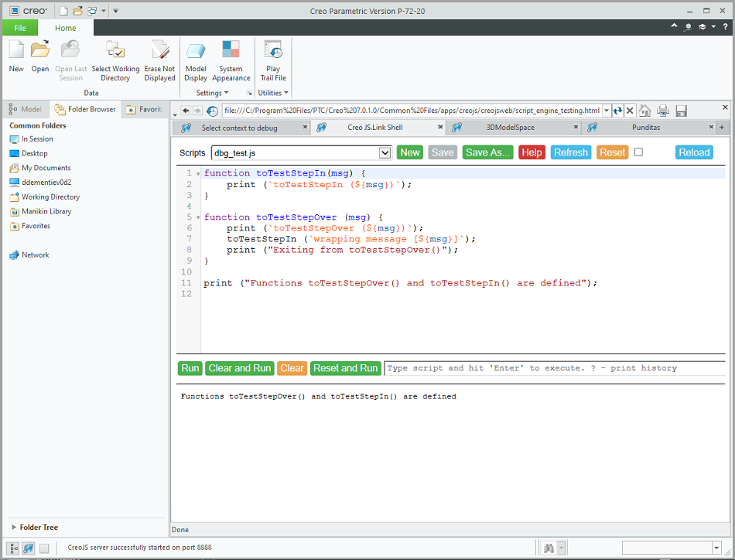Toggle the checkbox next to Reset button
The width and height of the screenshot is (735, 560).
point(638,152)
